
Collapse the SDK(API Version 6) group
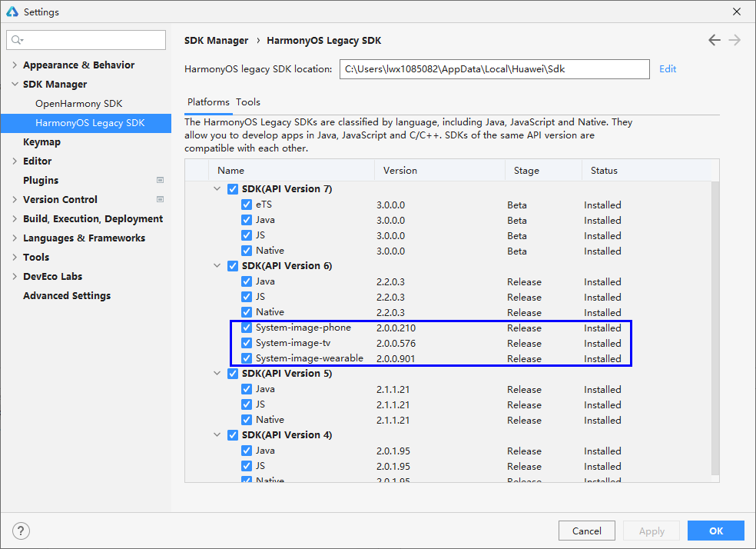coord(217,266)
